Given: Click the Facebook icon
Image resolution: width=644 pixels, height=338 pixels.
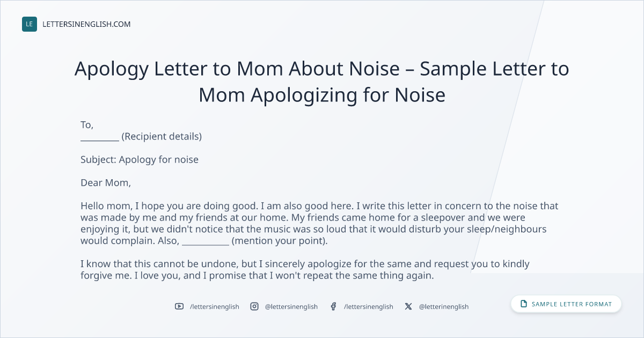Looking at the screenshot, I should pos(333,306).
